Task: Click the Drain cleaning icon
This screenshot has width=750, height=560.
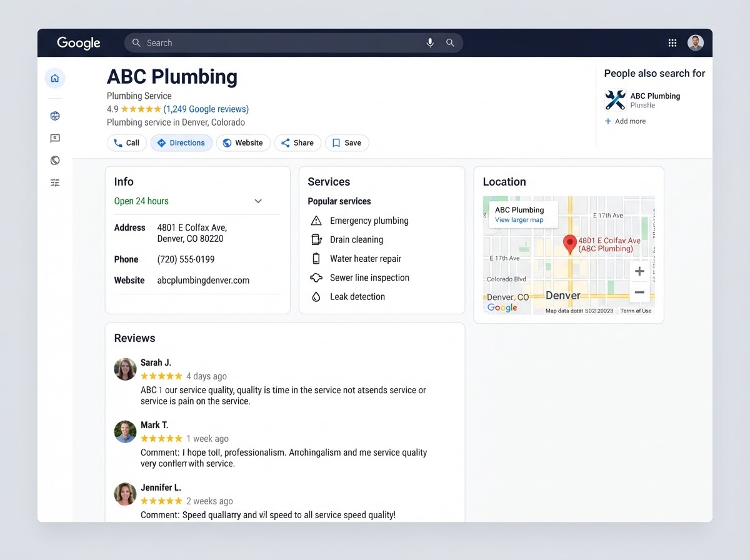Action: (316, 239)
